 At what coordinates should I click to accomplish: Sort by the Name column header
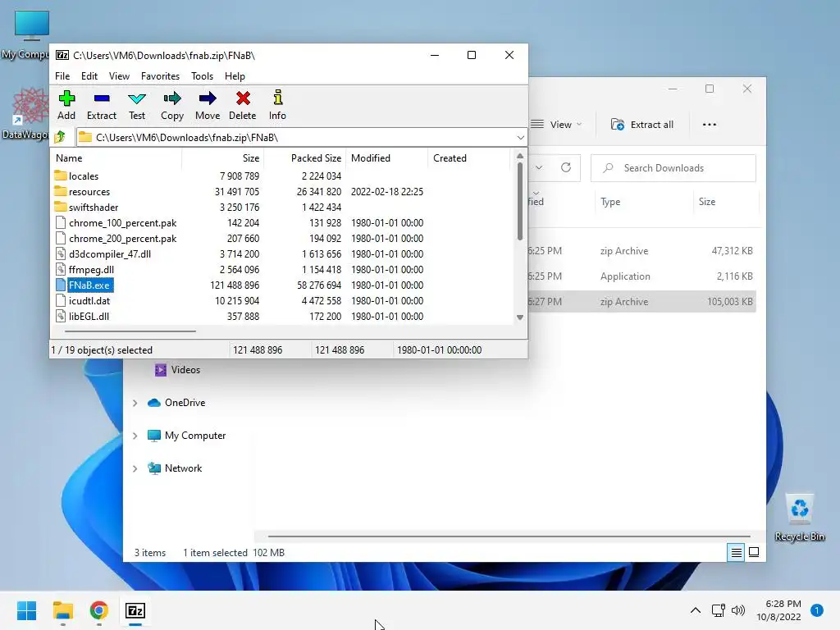click(x=116, y=158)
